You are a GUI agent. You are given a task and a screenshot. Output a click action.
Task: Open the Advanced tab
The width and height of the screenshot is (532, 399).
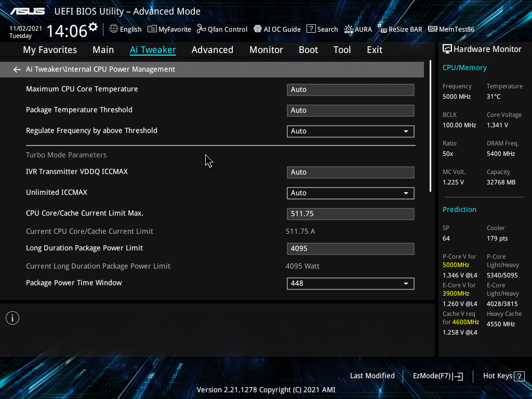[212, 50]
